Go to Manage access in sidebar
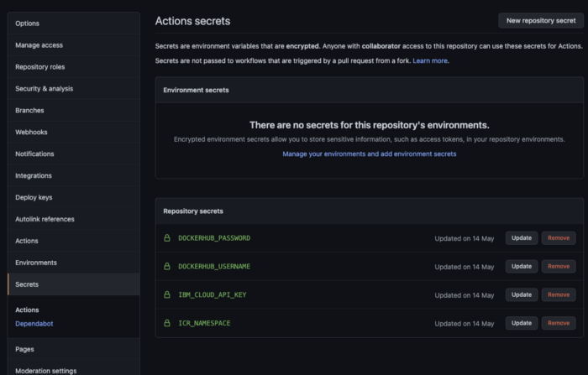The width and height of the screenshot is (588, 375). point(74,45)
